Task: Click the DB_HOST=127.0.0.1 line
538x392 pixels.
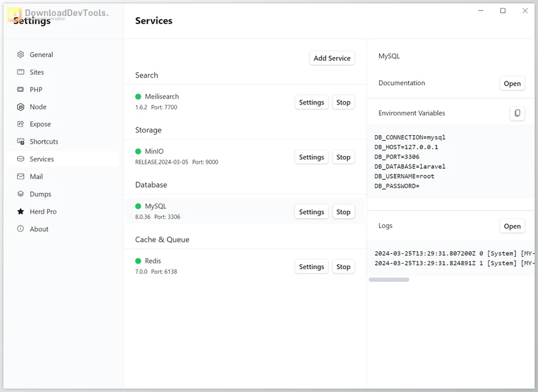Action: click(406, 147)
